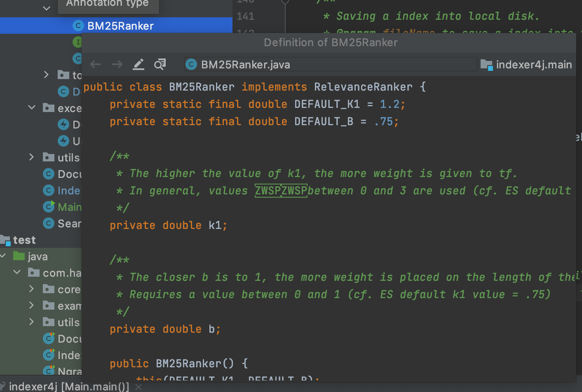
Task: Collapse the exce... package folder
Action: pyautogui.click(x=32, y=108)
